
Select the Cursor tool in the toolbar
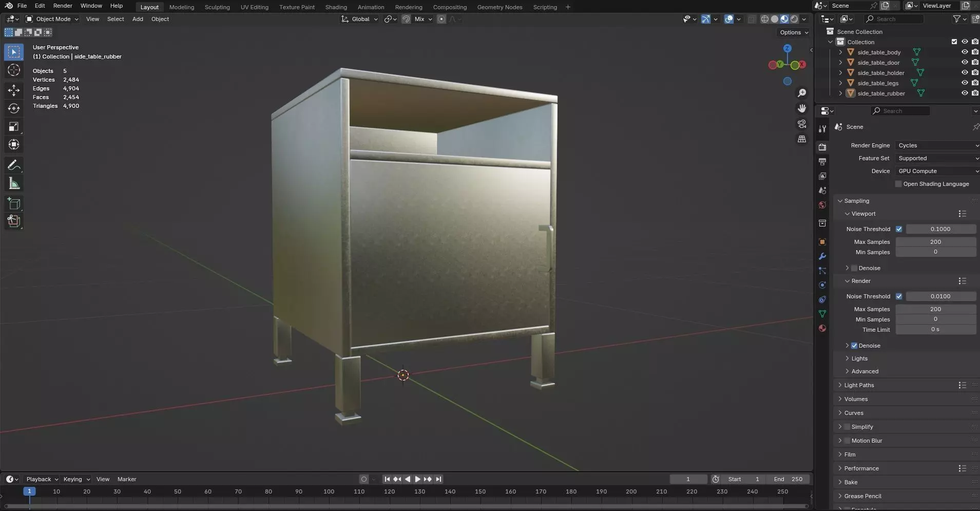14,70
